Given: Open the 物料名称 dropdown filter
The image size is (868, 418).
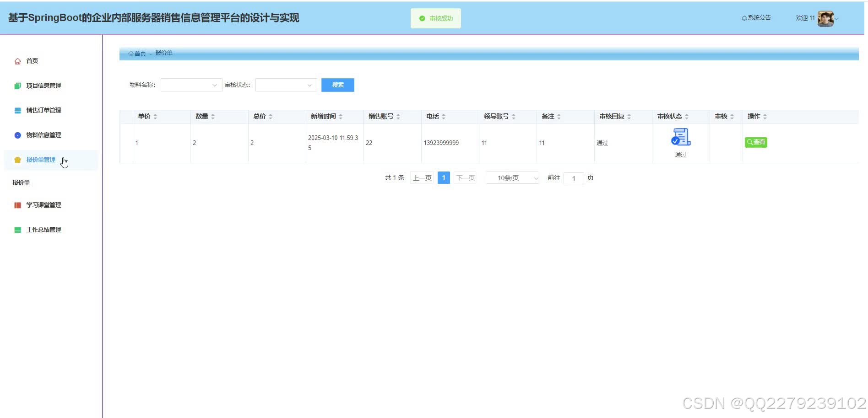Looking at the screenshot, I should [x=191, y=85].
